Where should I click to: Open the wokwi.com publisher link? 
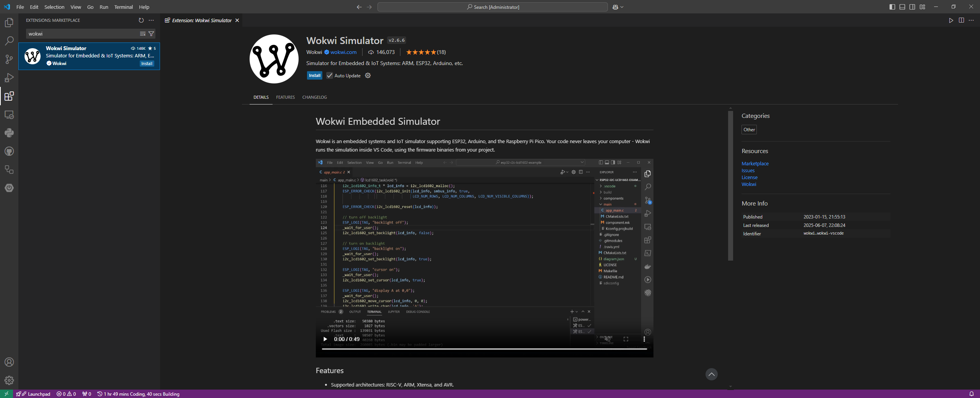pos(343,52)
